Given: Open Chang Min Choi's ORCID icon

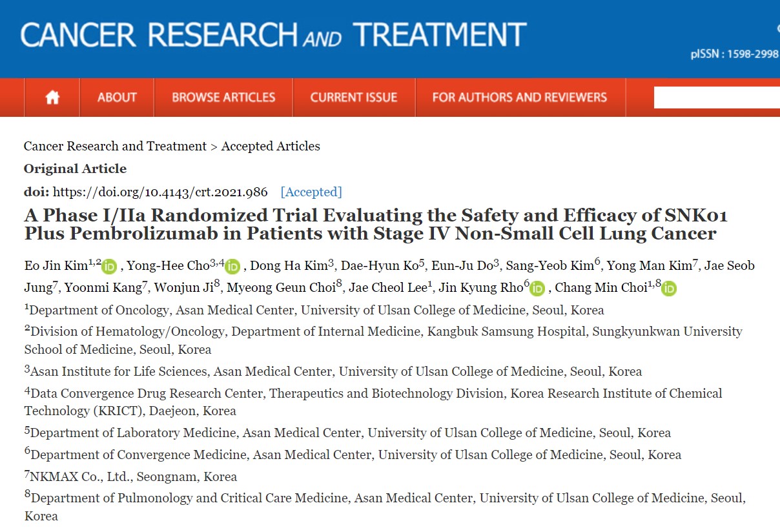Looking at the screenshot, I should 669,288.
